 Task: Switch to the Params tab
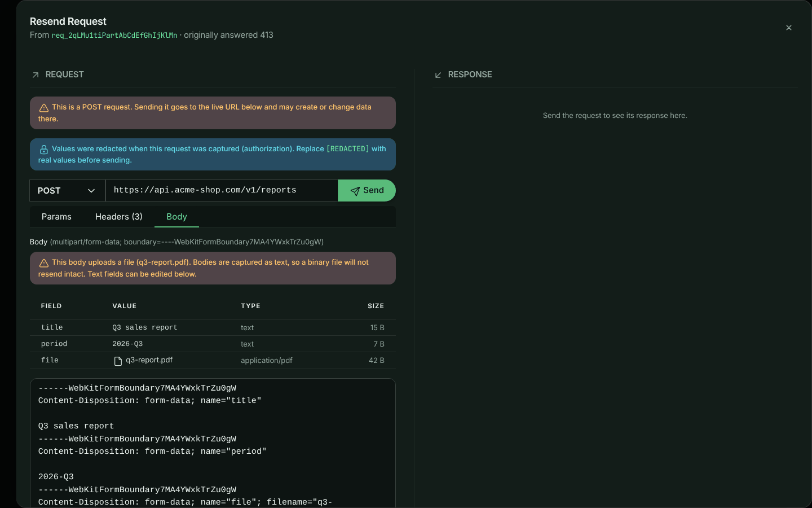[x=56, y=217]
